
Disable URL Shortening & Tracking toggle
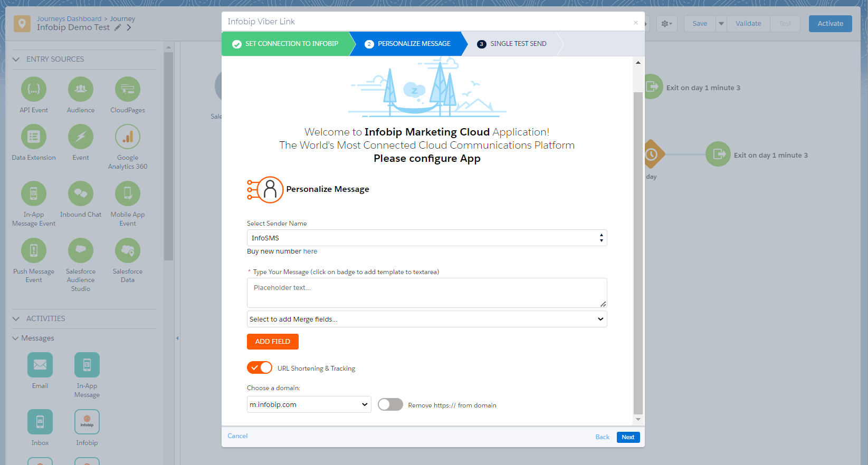point(260,367)
